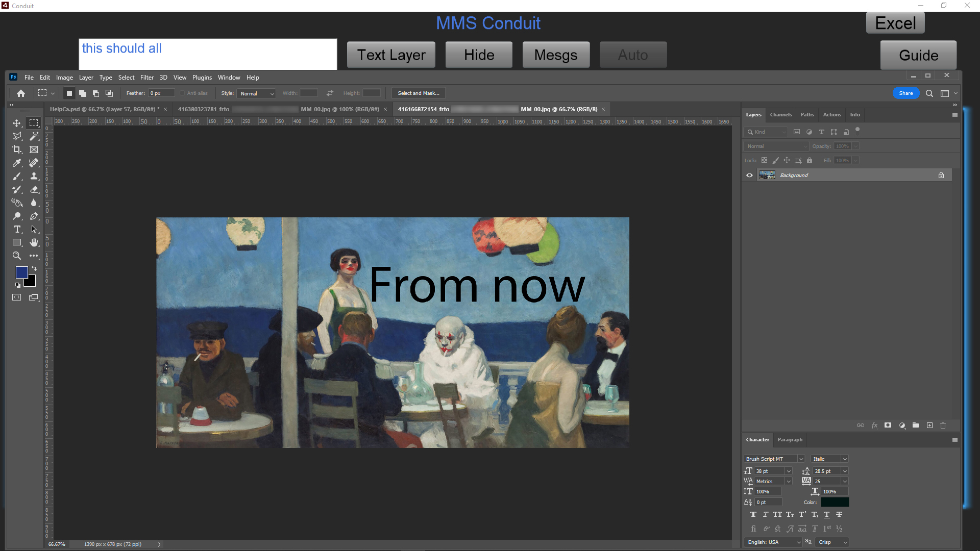The height and width of the screenshot is (551, 980).
Task: Select the Brush tool
Action: point(17,176)
